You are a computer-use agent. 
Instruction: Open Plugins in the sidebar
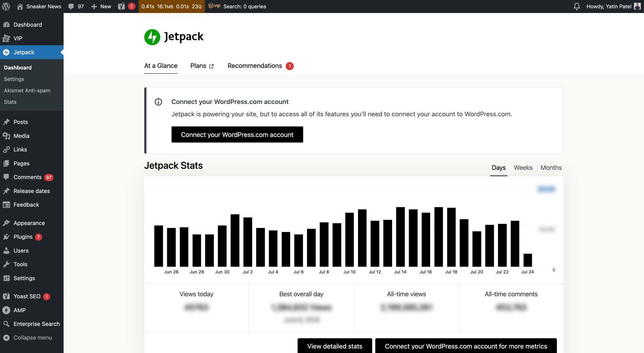[x=23, y=237]
